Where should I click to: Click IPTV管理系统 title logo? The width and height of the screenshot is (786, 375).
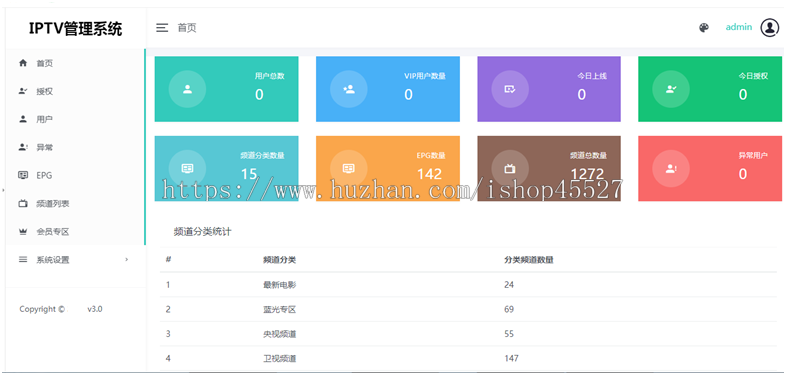[75, 29]
